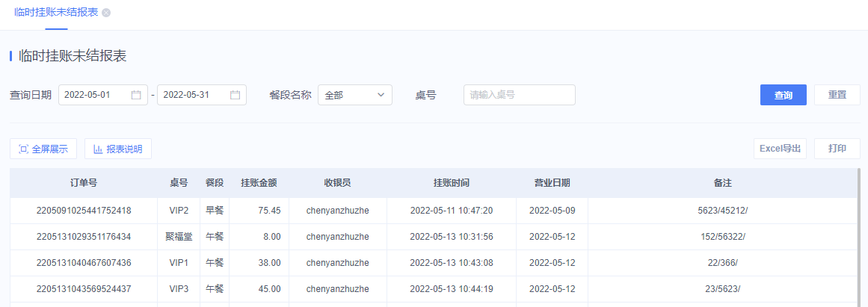Click amount cell 8.00

click(x=259, y=237)
